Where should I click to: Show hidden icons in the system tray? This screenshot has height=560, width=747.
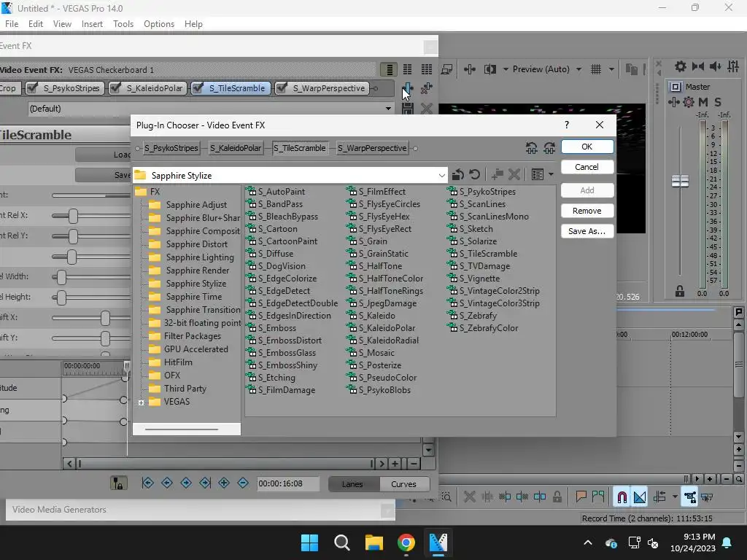click(588, 542)
